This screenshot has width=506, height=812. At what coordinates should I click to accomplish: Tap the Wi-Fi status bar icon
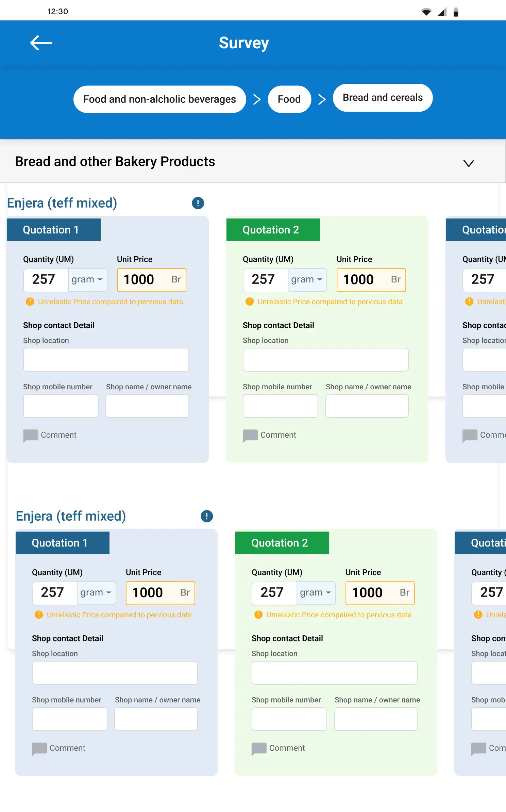click(426, 12)
